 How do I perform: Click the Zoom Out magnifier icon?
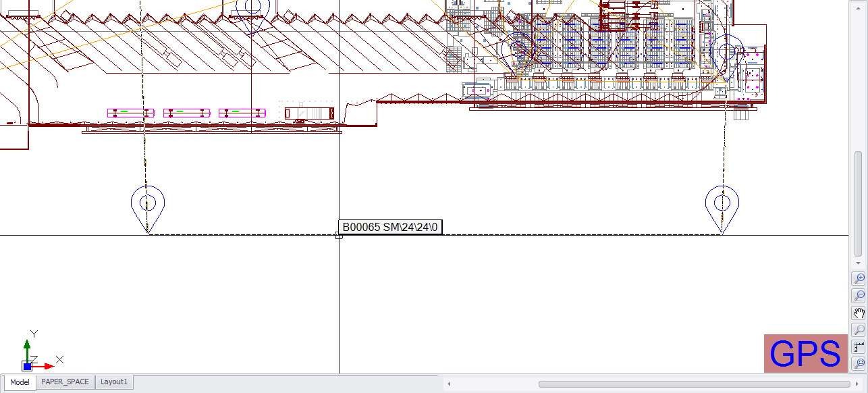859,296
